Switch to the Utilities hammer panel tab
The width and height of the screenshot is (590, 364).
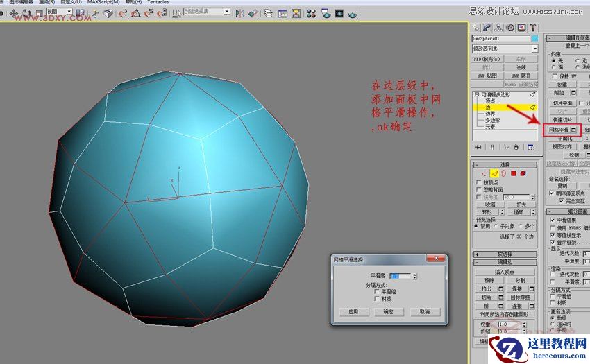point(533,28)
